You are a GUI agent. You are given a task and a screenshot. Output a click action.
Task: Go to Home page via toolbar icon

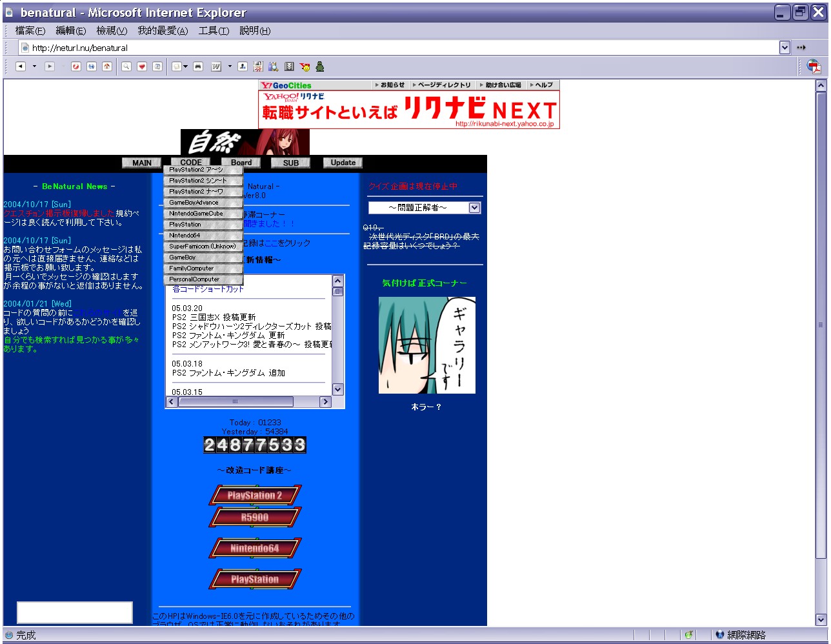[107, 66]
